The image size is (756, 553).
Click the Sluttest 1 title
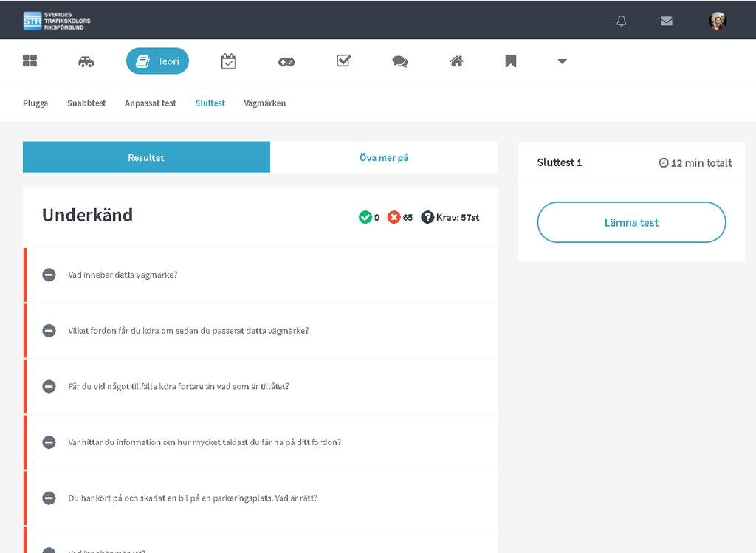coord(560,162)
